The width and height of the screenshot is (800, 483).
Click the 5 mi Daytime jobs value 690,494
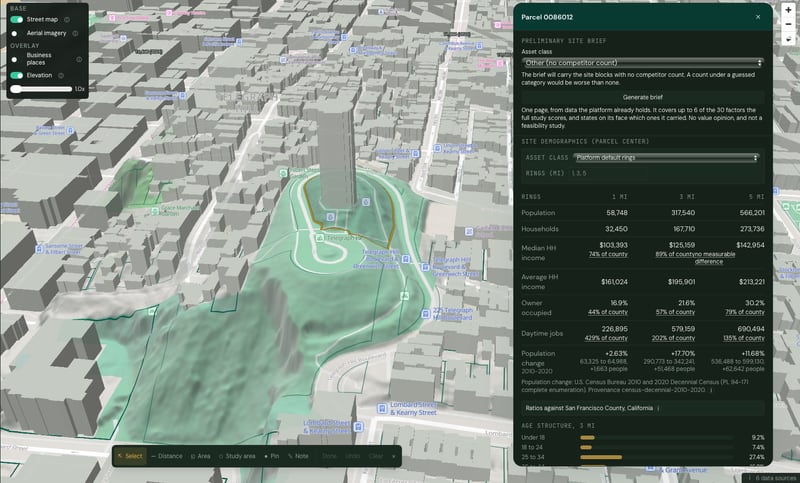pos(751,329)
